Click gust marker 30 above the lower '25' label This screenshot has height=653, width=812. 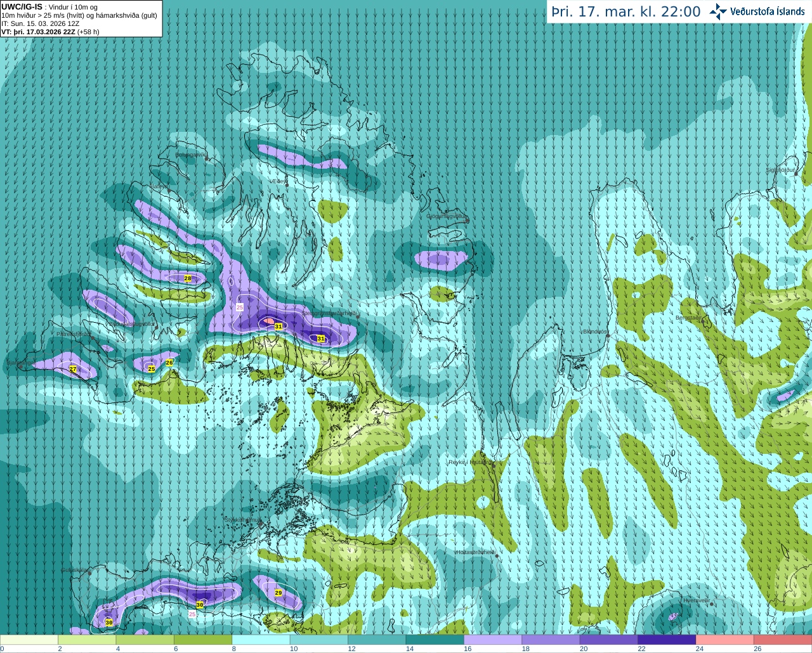coord(200,605)
